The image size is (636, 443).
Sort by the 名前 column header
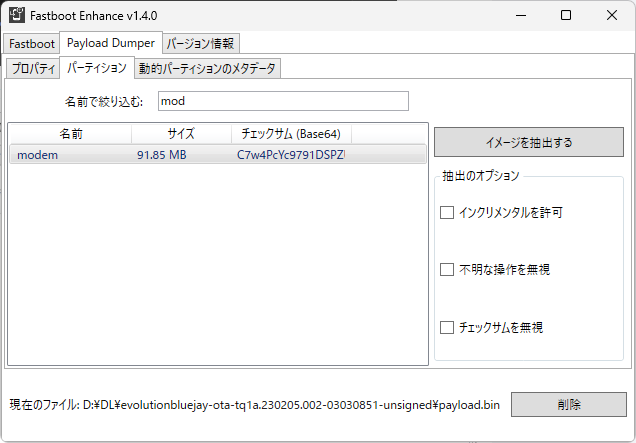pyautogui.click(x=71, y=134)
